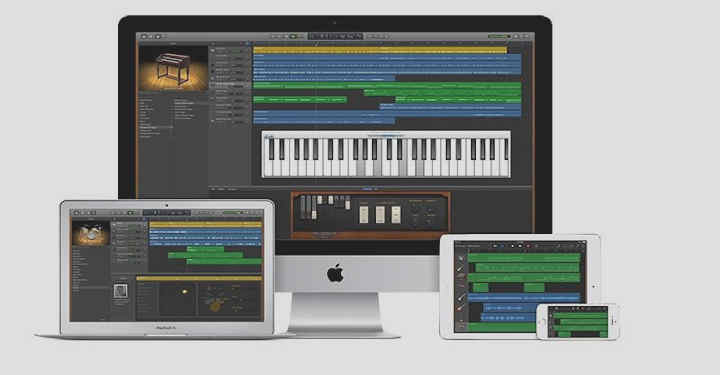The width and height of the screenshot is (720, 375).
Task: Click the LCD display in the MacBook toolbar
Action: [166, 213]
